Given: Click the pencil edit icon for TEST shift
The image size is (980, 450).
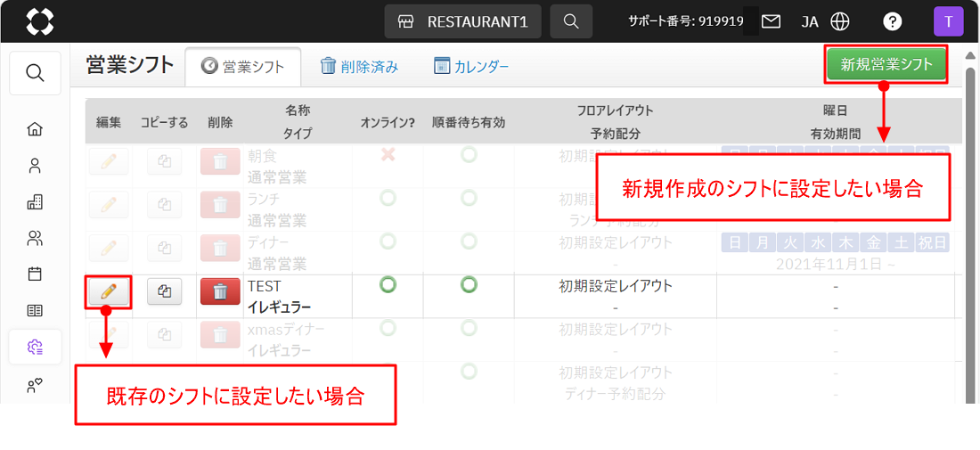Looking at the screenshot, I should [x=109, y=291].
